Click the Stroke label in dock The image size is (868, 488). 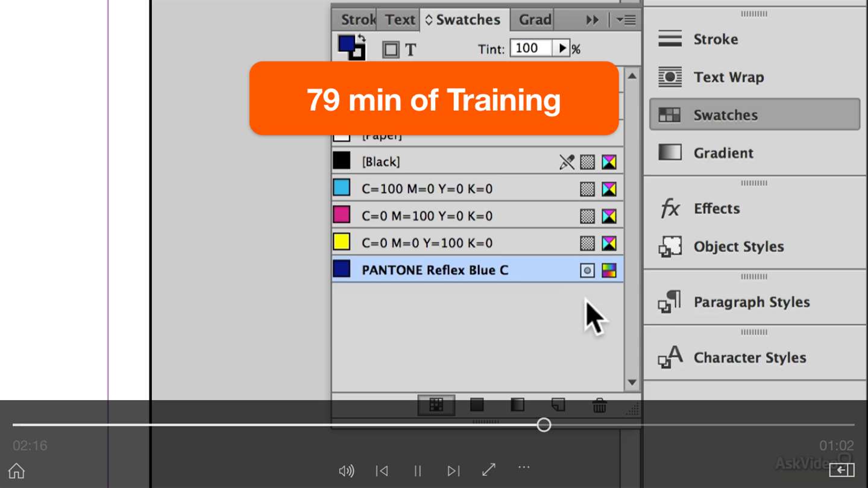(715, 39)
